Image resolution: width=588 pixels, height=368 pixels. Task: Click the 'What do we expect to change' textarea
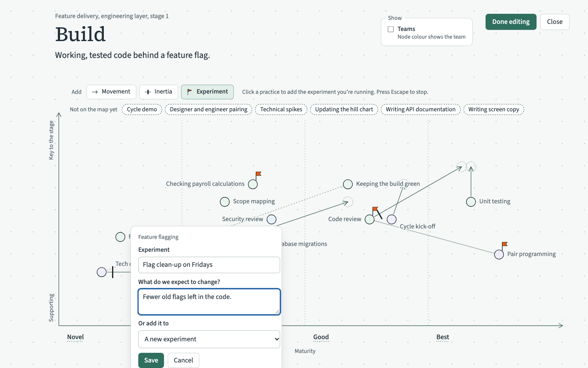click(209, 302)
